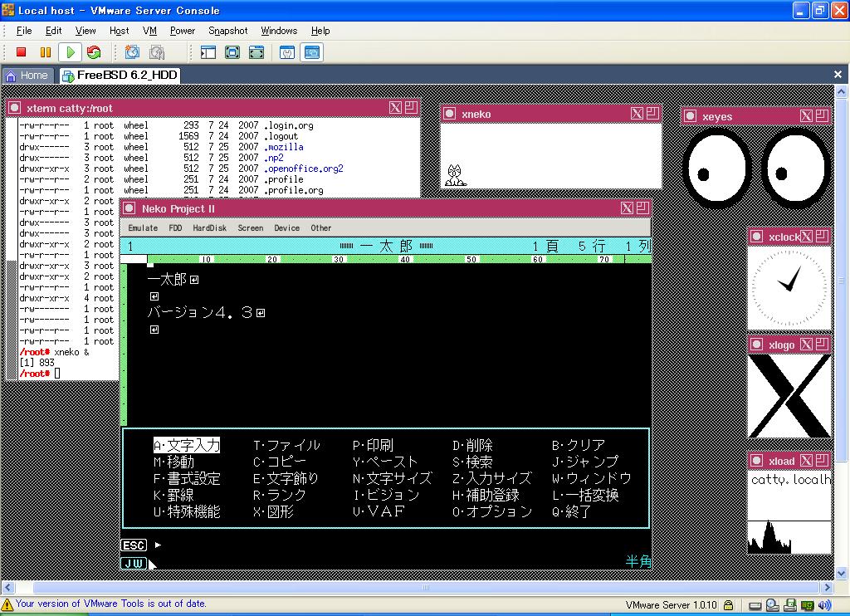Open the Power menu
This screenshot has width=850, height=616.
(x=182, y=31)
